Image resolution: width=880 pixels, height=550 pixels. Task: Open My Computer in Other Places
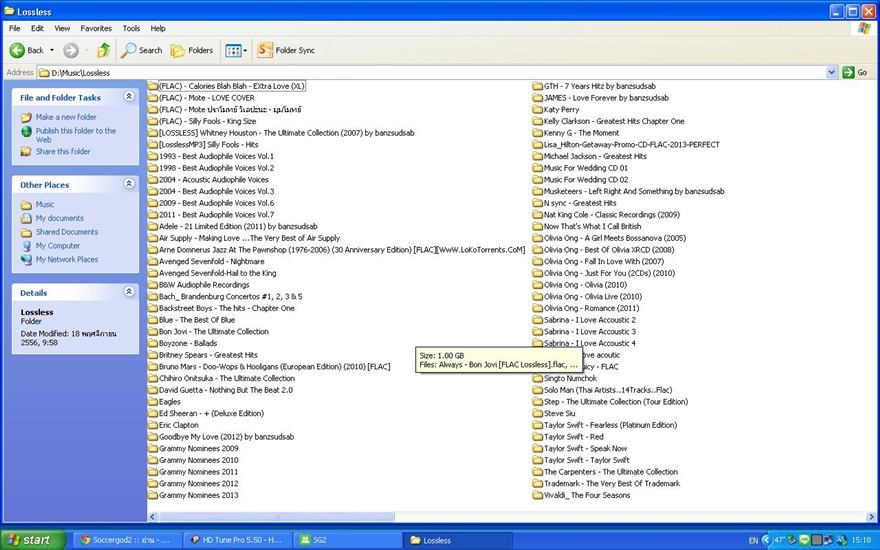[58, 246]
